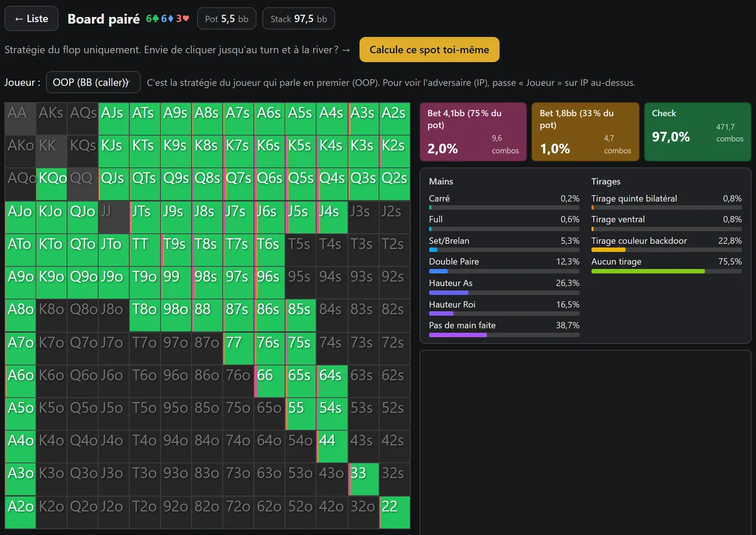Click the 22 pocket pair cell

[395, 512]
